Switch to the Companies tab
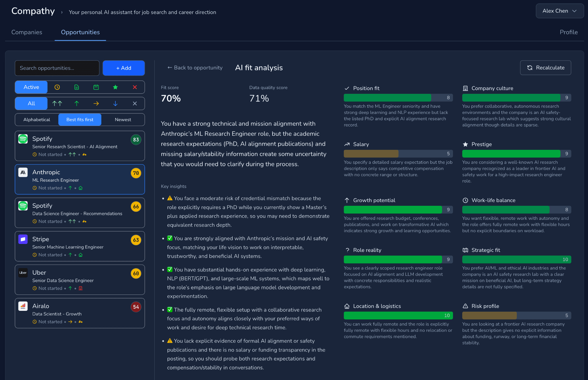Image resolution: width=588 pixels, height=380 pixels. (x=27, y=32)
